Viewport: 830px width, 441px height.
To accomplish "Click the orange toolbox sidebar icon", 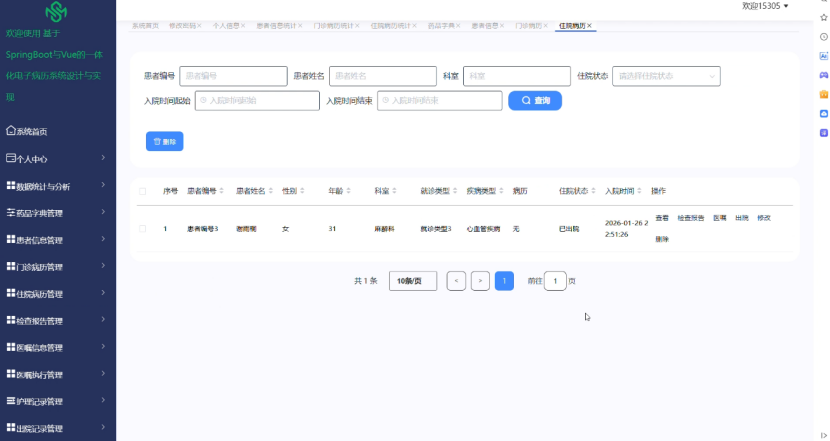I will [824, 94].
